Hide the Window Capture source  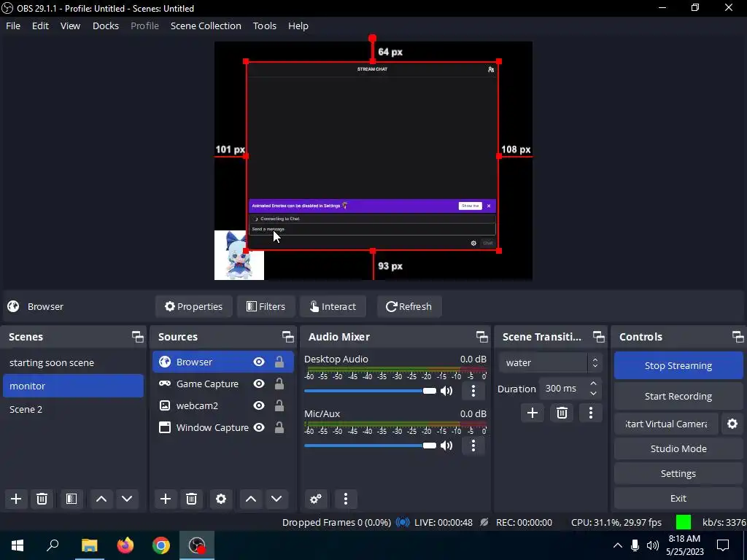click(259, 427)
